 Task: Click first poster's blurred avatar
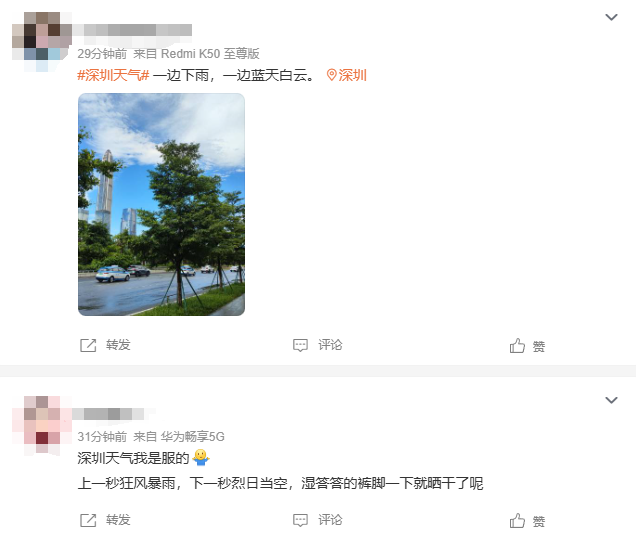42,42
